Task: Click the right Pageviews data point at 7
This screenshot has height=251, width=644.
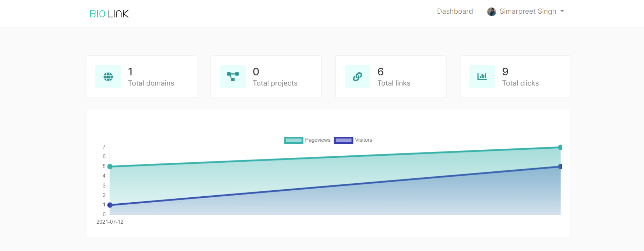Action: pos(560,147)
